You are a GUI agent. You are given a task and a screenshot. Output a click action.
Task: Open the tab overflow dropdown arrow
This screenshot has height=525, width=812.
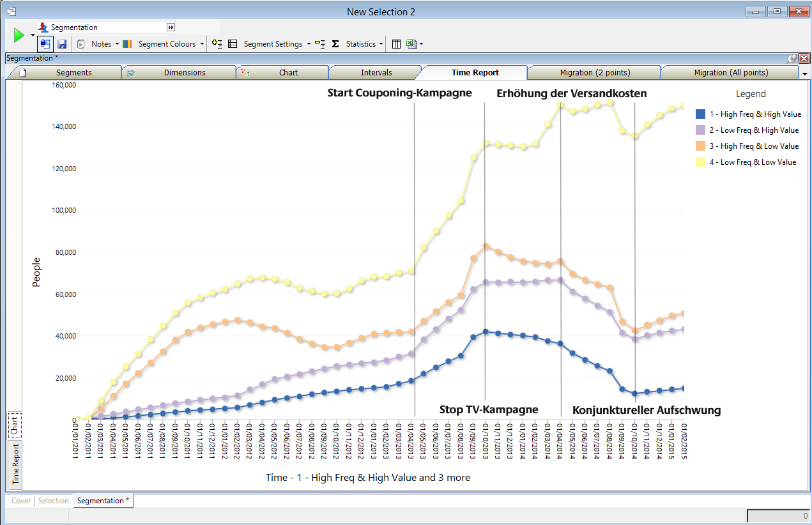804,73
